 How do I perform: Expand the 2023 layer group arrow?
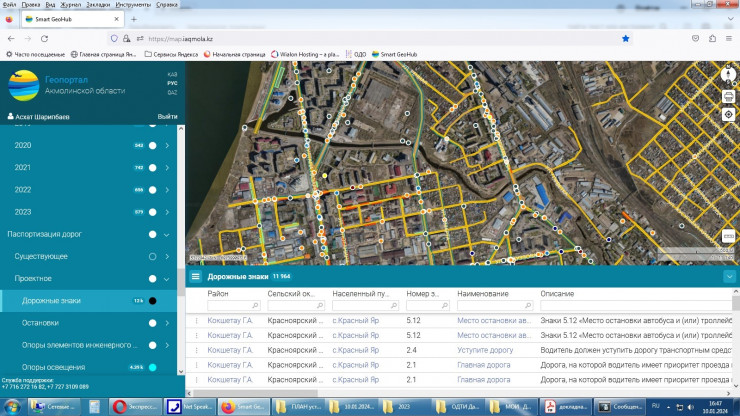click(x=167, y=212)
